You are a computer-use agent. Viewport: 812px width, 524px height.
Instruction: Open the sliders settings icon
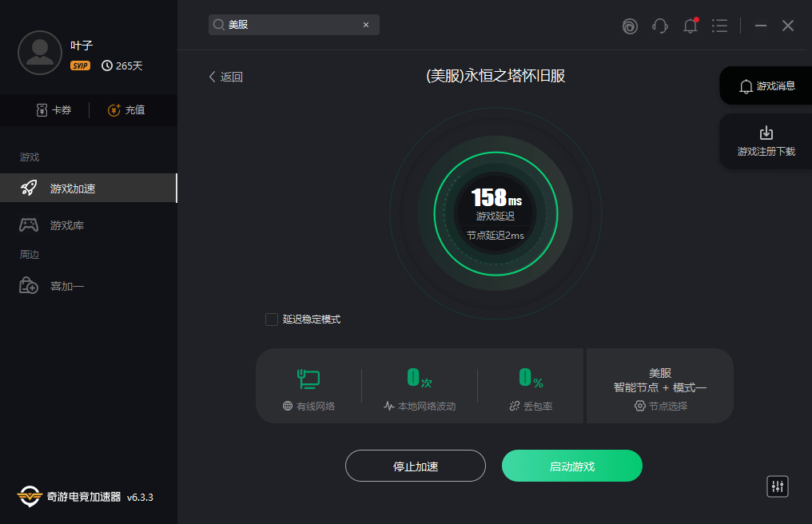[778, 486]
